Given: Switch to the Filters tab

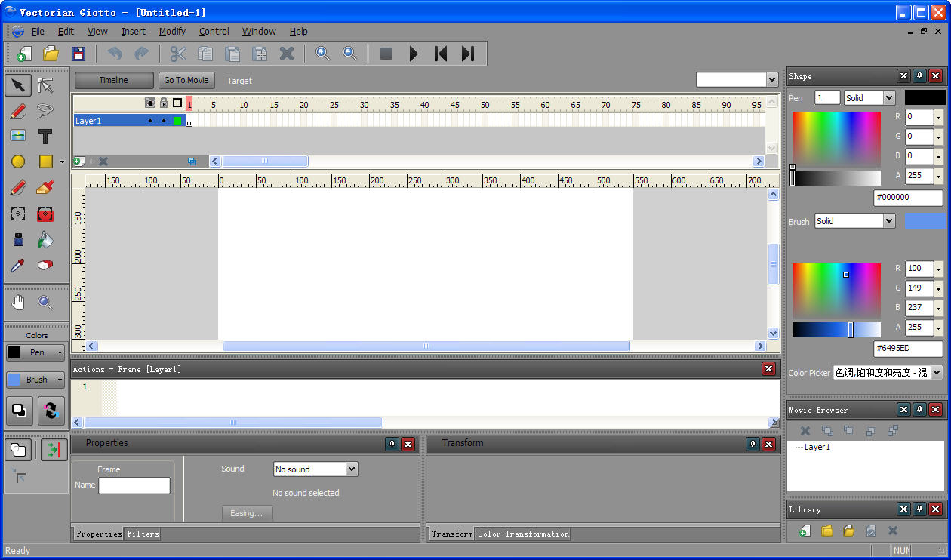Looking at the screenshot, I should tap(143, 534).
